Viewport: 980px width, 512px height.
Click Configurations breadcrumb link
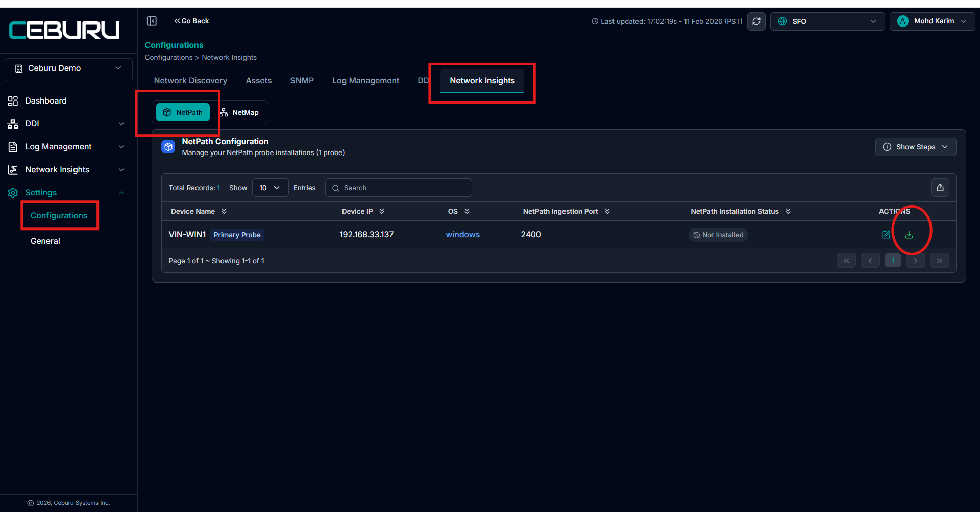pyautogui.click(x=168, y=58)
